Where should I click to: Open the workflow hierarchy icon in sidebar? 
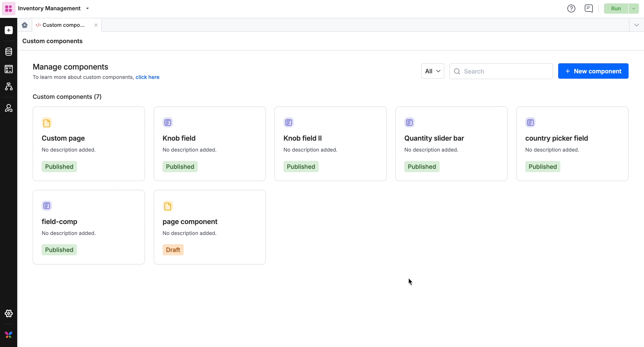tap(8, 87)
